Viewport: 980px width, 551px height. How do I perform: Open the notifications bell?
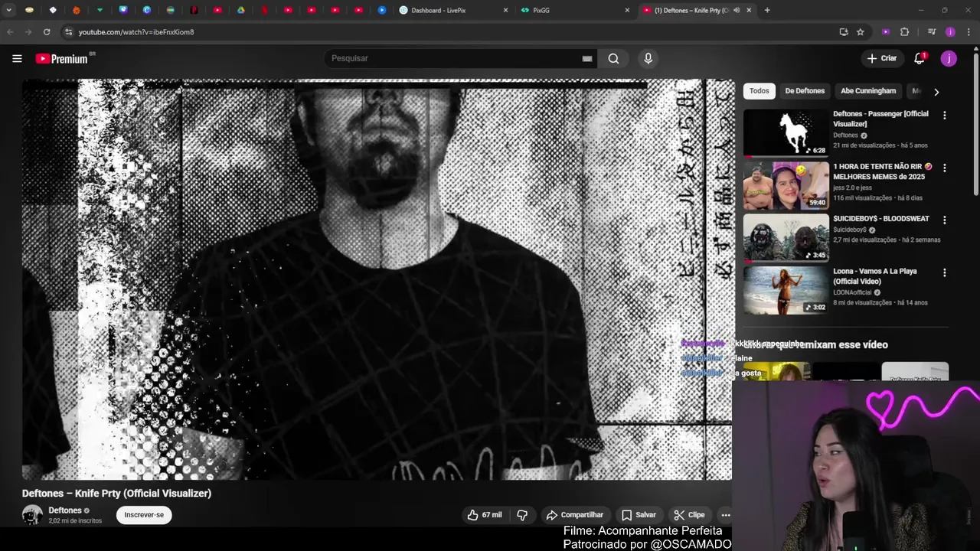(x=920, y=58)
